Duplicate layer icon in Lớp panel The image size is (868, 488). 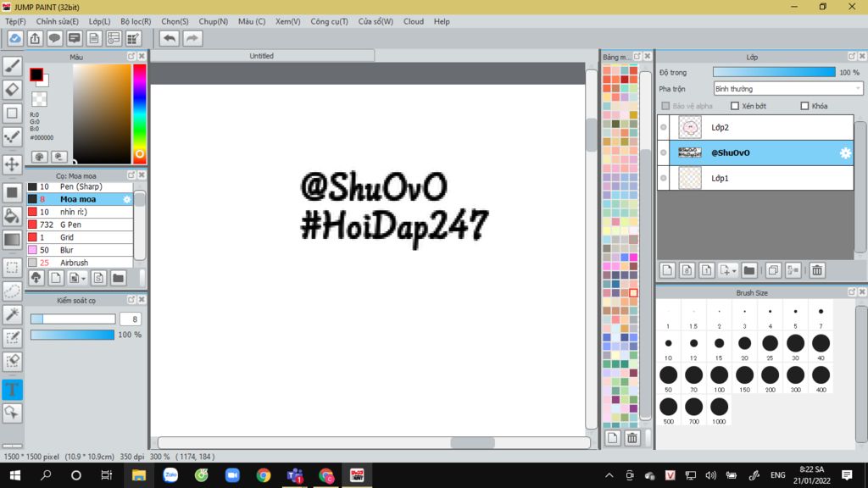click(x=773, y=270)
